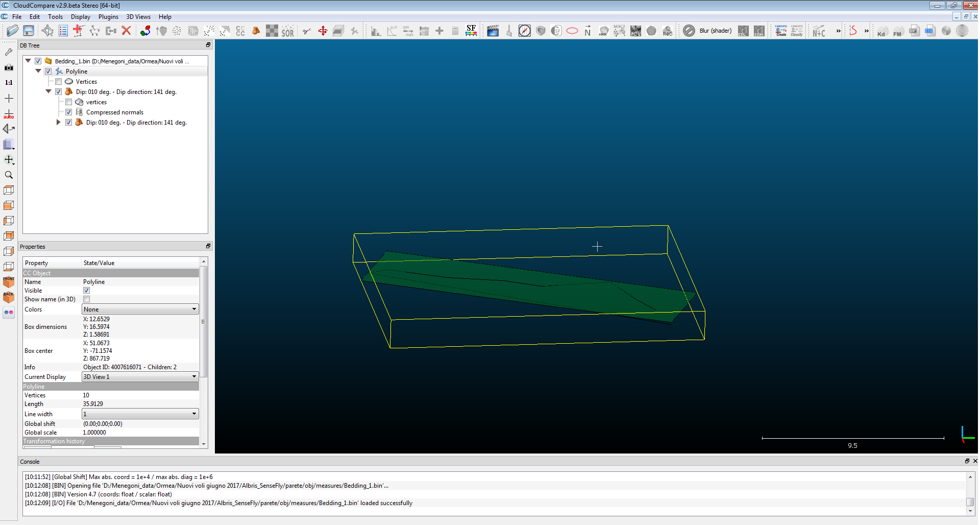Viewport: 980px width, 525px height.
Task: Open the Colors dropdown set to None
Action: pyautogui.click(x=140, y=309)
